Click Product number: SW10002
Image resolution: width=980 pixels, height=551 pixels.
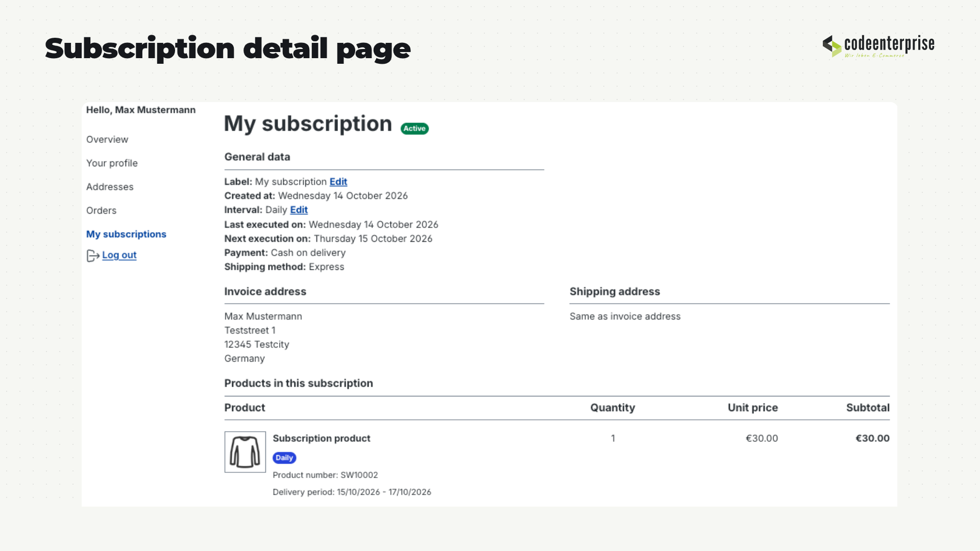tap(325, 475)
